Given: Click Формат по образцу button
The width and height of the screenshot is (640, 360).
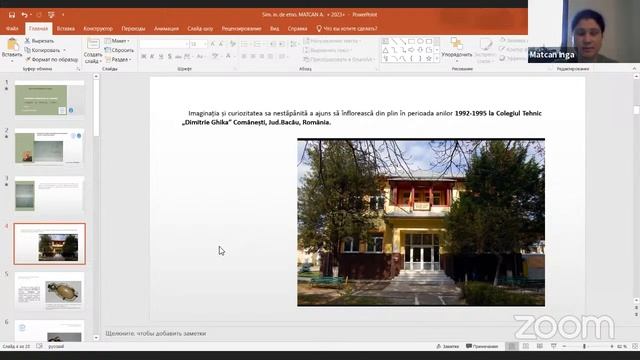Looking at the screenshot, I should (x=51, y=60).
